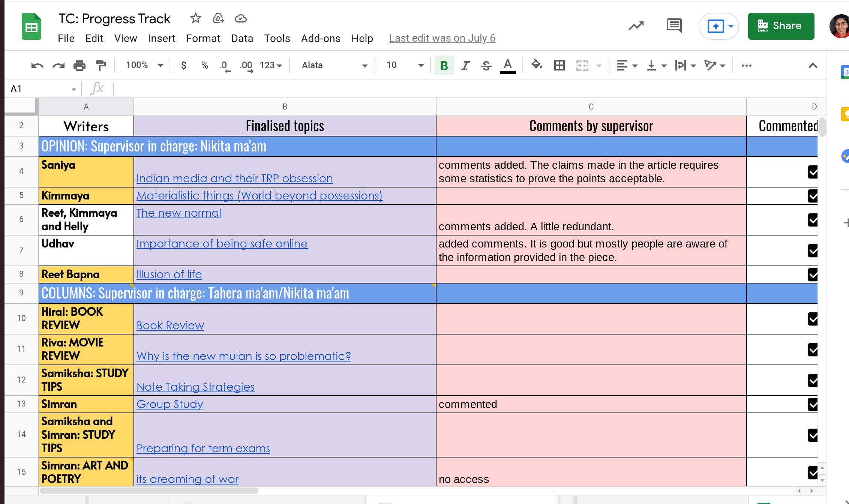Check the cloud document status icon
The image size is (849, 504).
click(x=241, y=18)
